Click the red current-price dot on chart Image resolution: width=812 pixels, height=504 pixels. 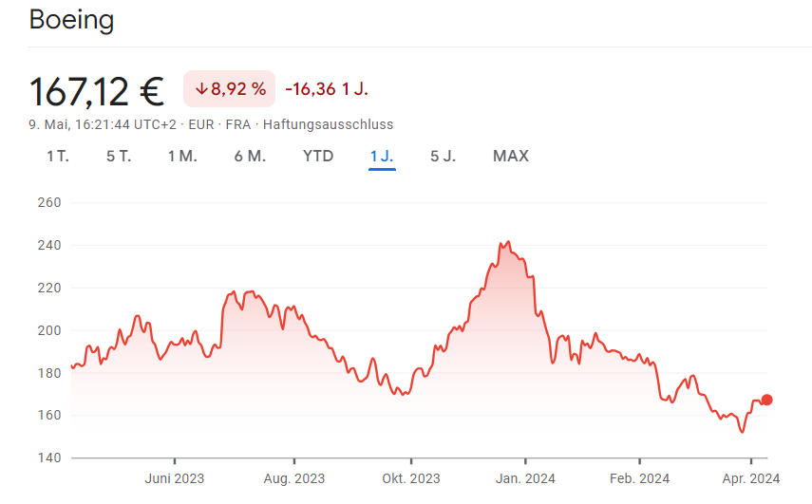[x=767, y=400]
